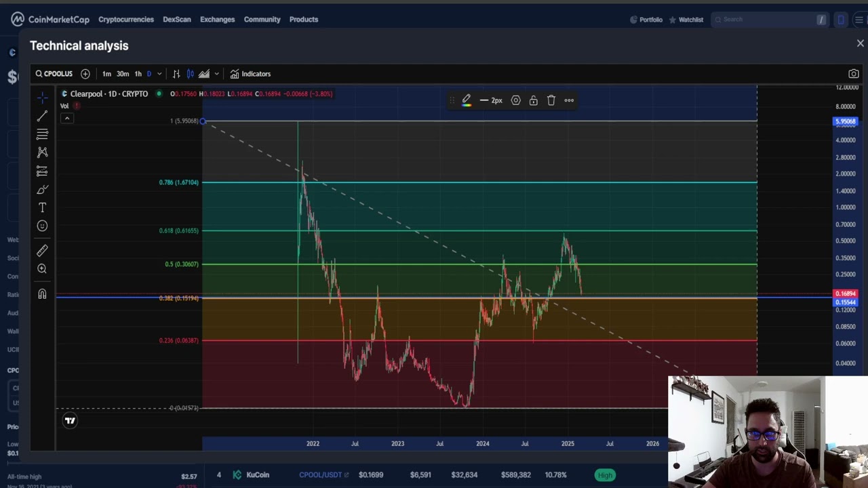Select the crosshair cursor tool
Image resolution: width=868 pixels, height=488 pixels.
pyautogui.click(x=42, y=98)
